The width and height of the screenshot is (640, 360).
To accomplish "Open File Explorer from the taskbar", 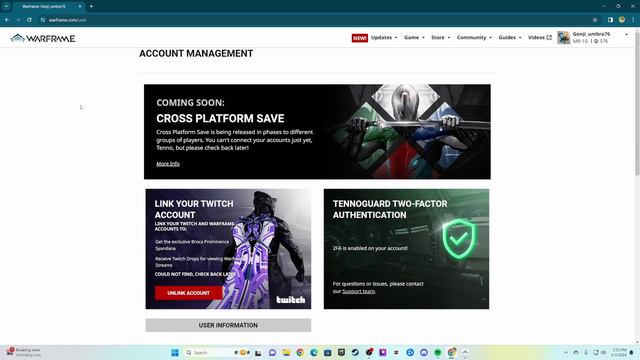I will click(286, 352).
